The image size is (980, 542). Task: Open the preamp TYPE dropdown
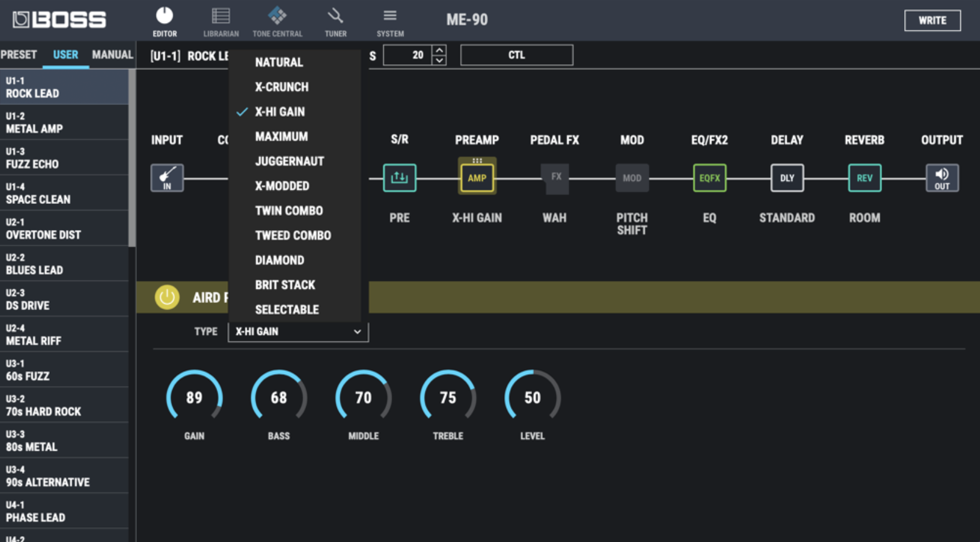point(298,331)
